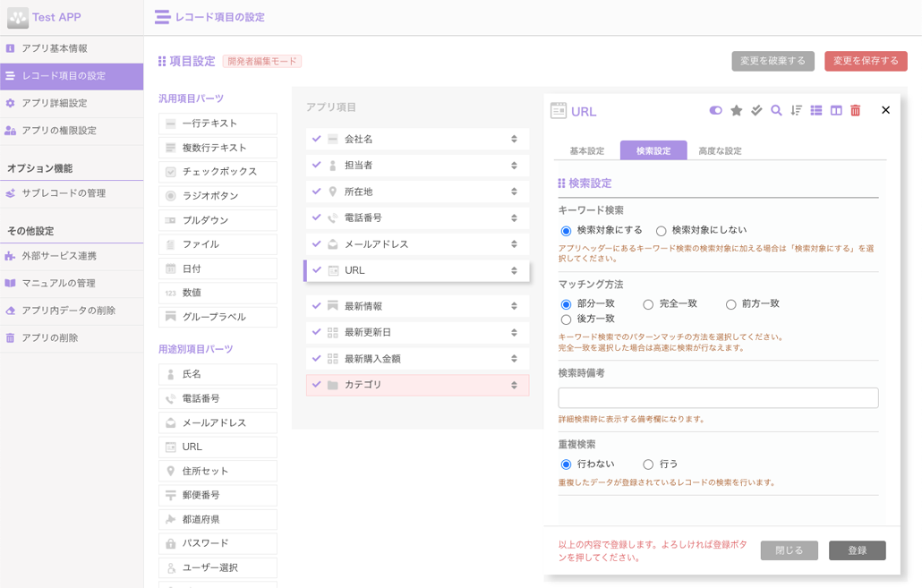Add プルダウン part
Image resolution: width=922 pixels, height=588 pixels.
click(218, 220)
